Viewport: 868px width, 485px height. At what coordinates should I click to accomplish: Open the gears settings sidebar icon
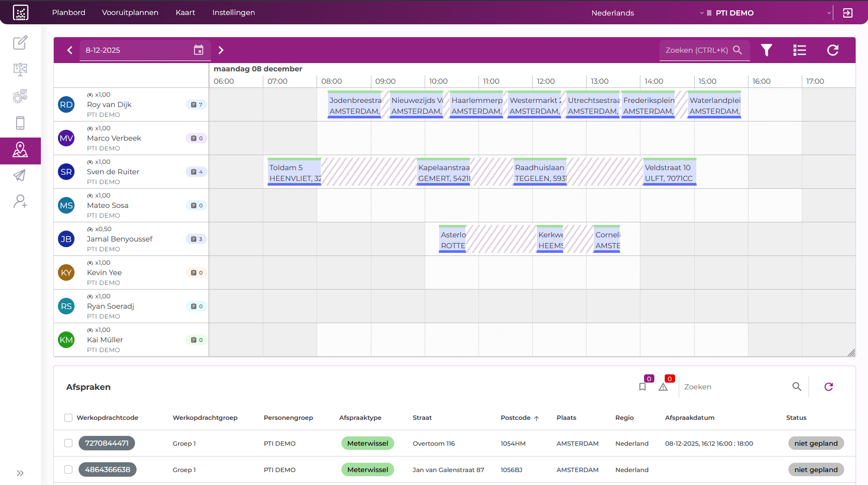[x=20, y=96]
